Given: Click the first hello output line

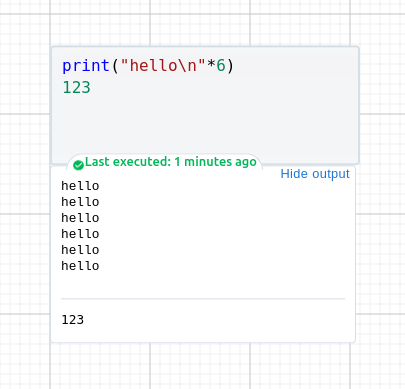Looking at the screenshot, I should [80, 186].
